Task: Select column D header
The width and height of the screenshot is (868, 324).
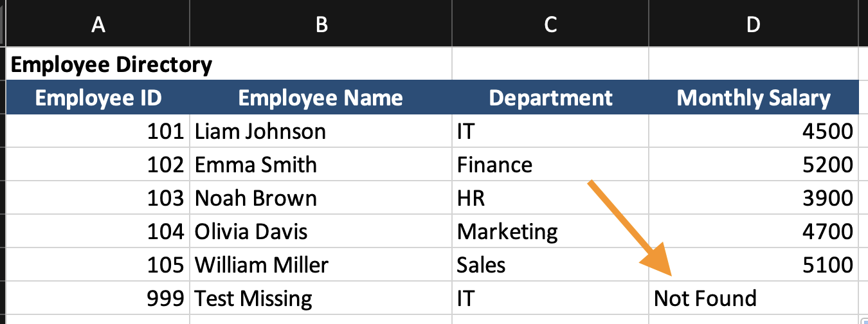Action: coord(754,24)
